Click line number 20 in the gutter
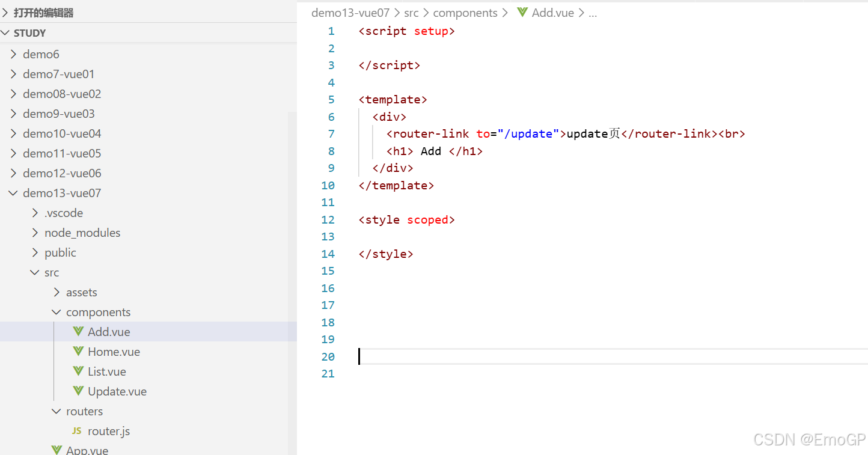The width and height of the screenshot is (868, 455). pos(328,357)
